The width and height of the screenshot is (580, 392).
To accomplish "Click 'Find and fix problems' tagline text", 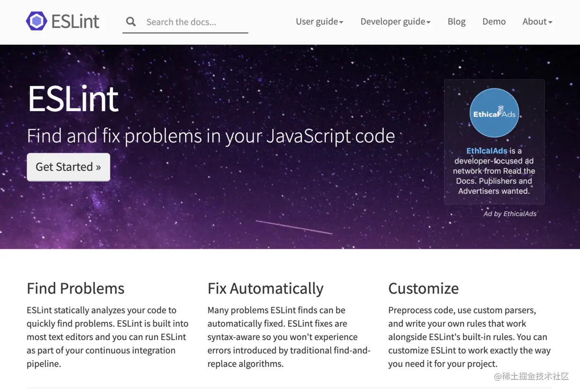I will (211, 136).
